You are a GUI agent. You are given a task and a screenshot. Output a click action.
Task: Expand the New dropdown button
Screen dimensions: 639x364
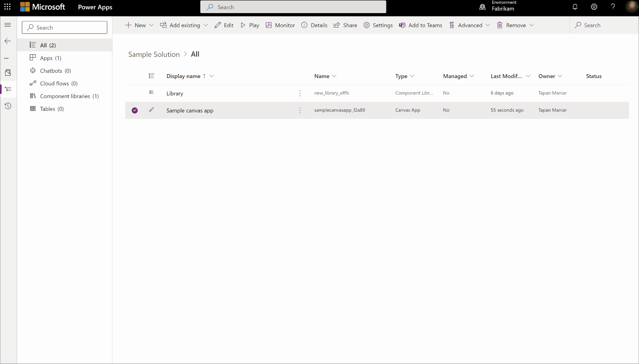pos(152,25)
